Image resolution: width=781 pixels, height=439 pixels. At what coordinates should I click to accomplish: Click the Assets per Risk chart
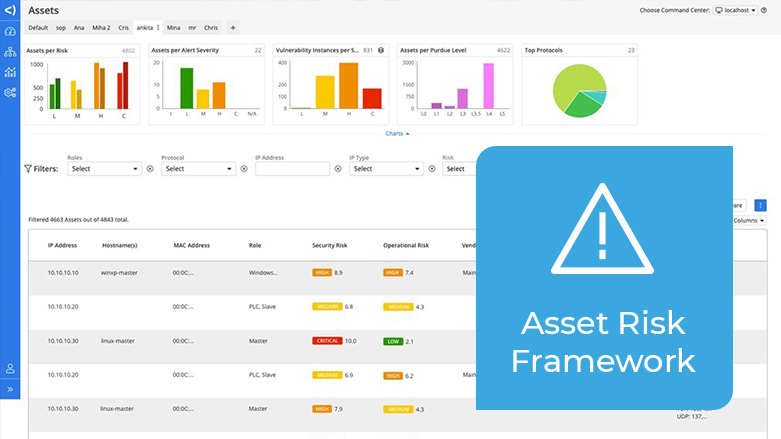coord(82,84)
